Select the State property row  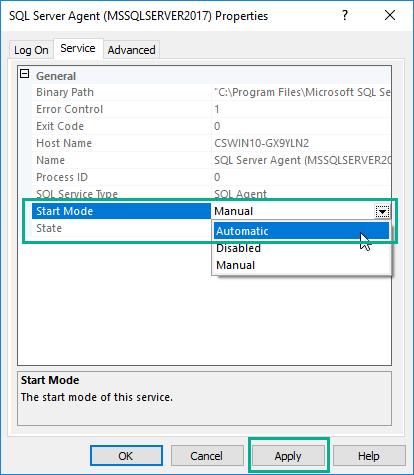[122, 228]
